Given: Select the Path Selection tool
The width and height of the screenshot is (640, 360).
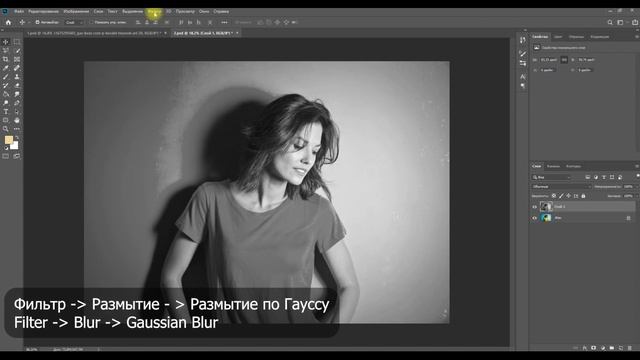Looking at the screenshot, I should 17,111.
